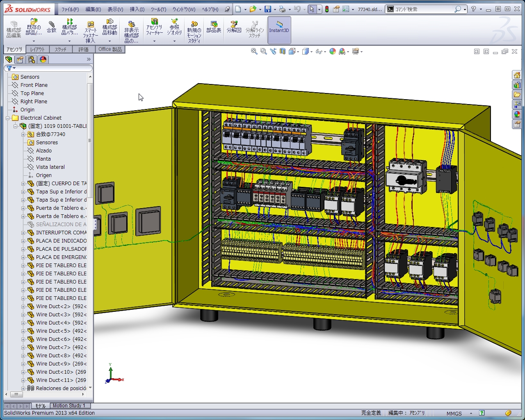
Task: Open the ツール menu
Action: (158, 9)
